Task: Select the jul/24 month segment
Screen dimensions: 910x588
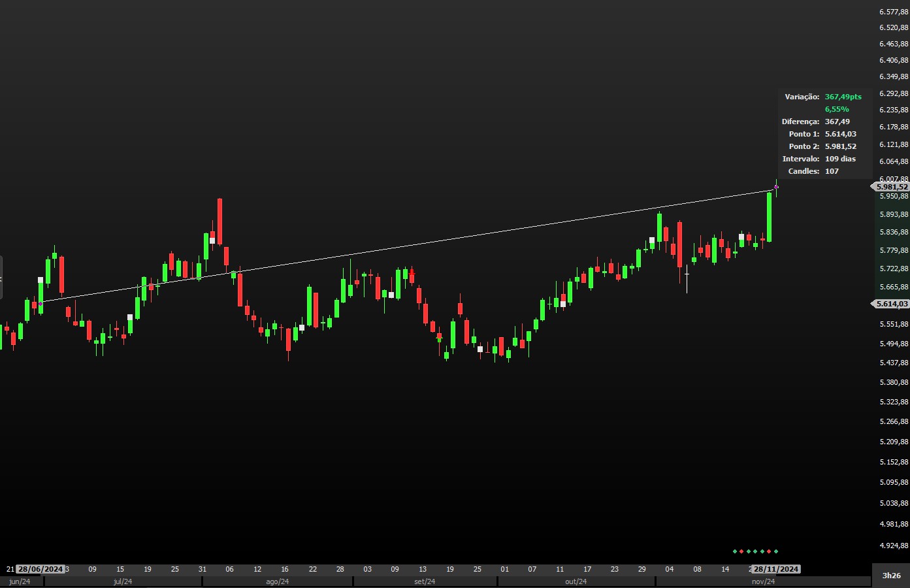Action: [x=123, y=581]
